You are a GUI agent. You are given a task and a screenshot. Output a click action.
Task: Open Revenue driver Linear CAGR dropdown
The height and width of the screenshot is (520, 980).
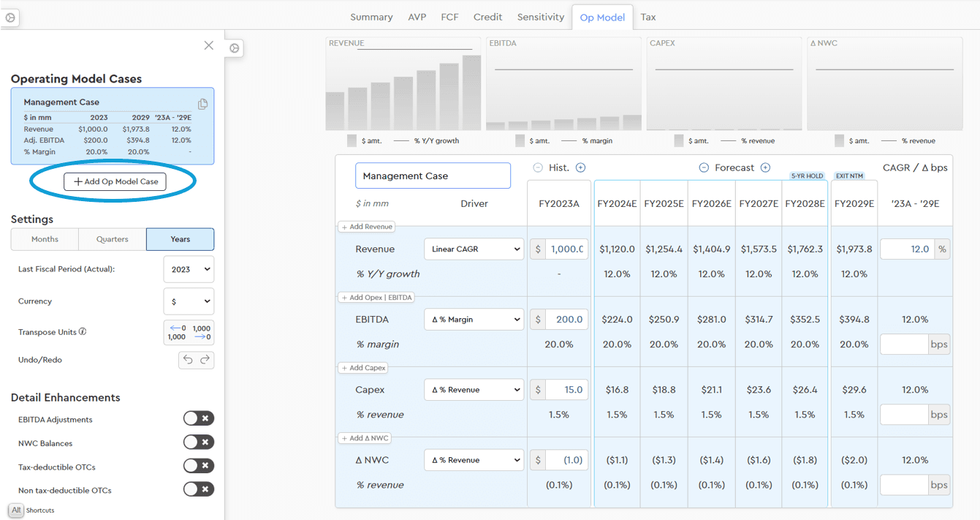(x=474, y=249)
